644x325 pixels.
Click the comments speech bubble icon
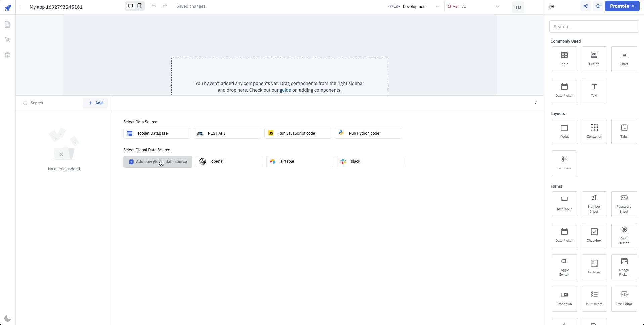click(551, 7)
